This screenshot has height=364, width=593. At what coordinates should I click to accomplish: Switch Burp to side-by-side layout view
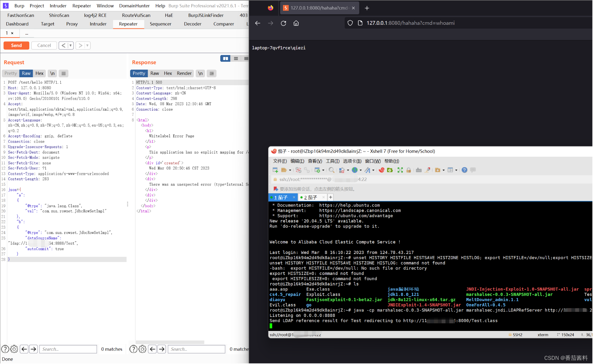tap(225, 58)
